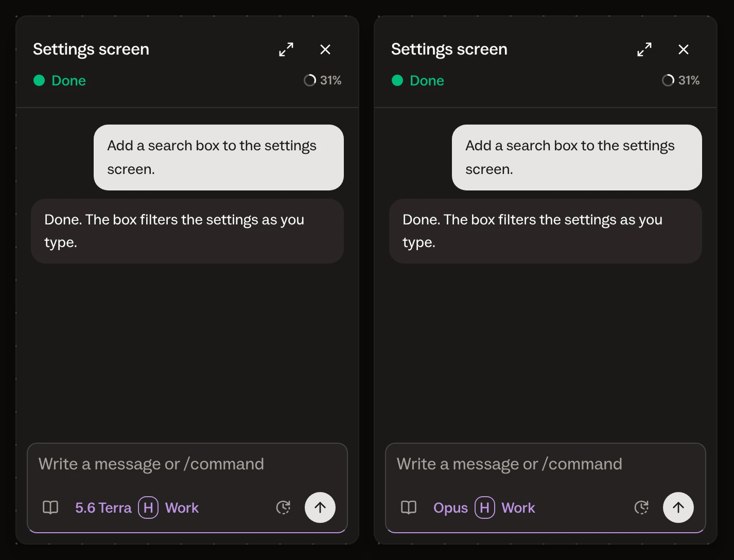The width and height of the screenshot is (734, 560).
Task: Click the "Done. The box filters" reply in the 5.6 Terra panel
Action: point(187,231)
